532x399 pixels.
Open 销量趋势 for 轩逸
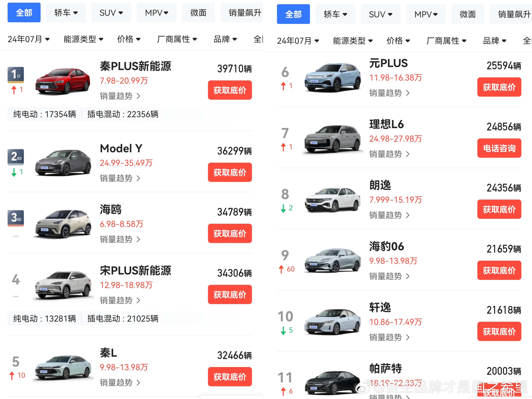click(x=389, y=337)
